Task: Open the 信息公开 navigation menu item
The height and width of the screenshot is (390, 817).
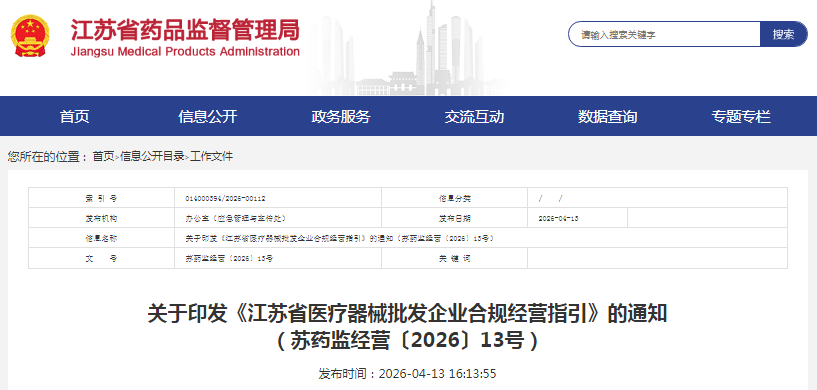Action: (x=207, y=117)
